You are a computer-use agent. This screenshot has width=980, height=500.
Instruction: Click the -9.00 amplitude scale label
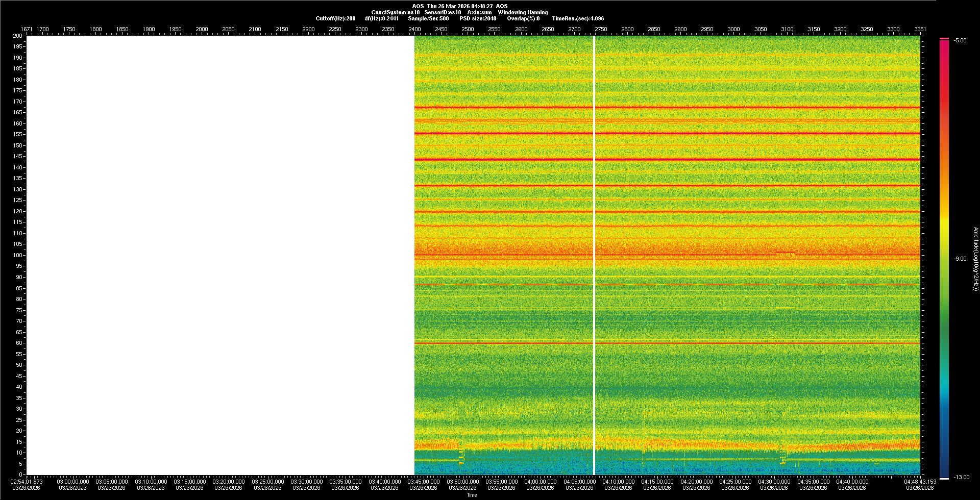(x=960, y=259)
